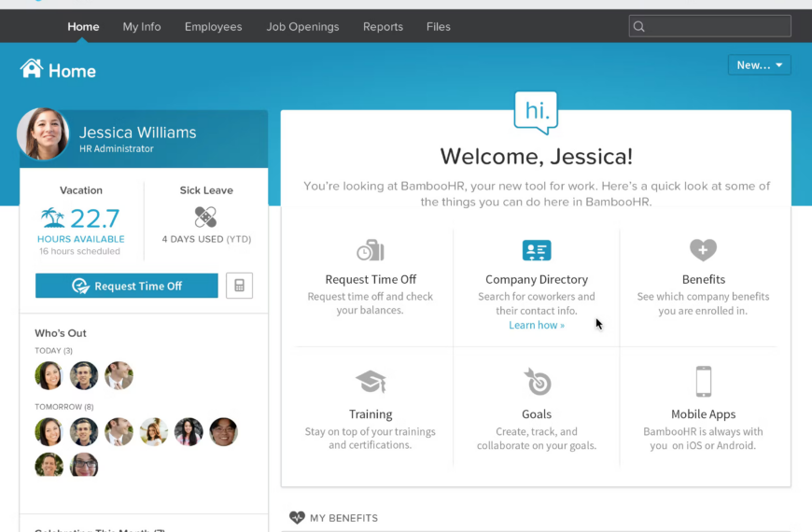Click the TODAY (3) label
This screenshot has height=532, width=812.
[54, 351]
